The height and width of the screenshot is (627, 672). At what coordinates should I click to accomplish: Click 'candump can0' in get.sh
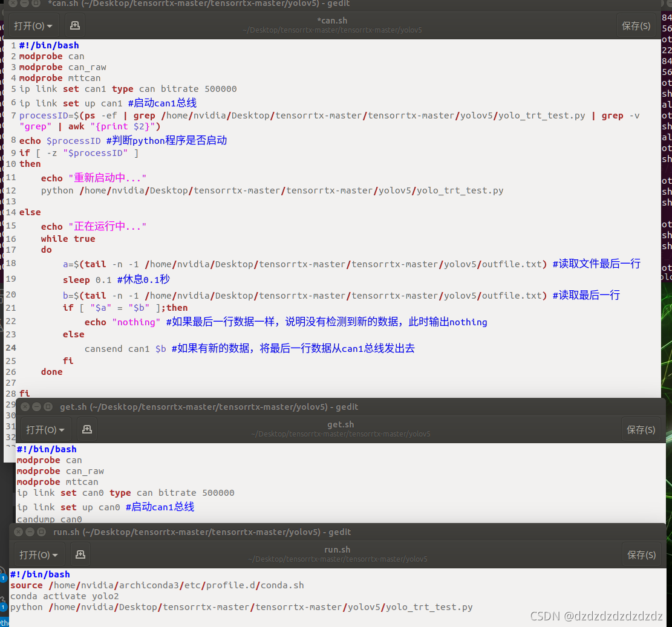coord(49,519)
